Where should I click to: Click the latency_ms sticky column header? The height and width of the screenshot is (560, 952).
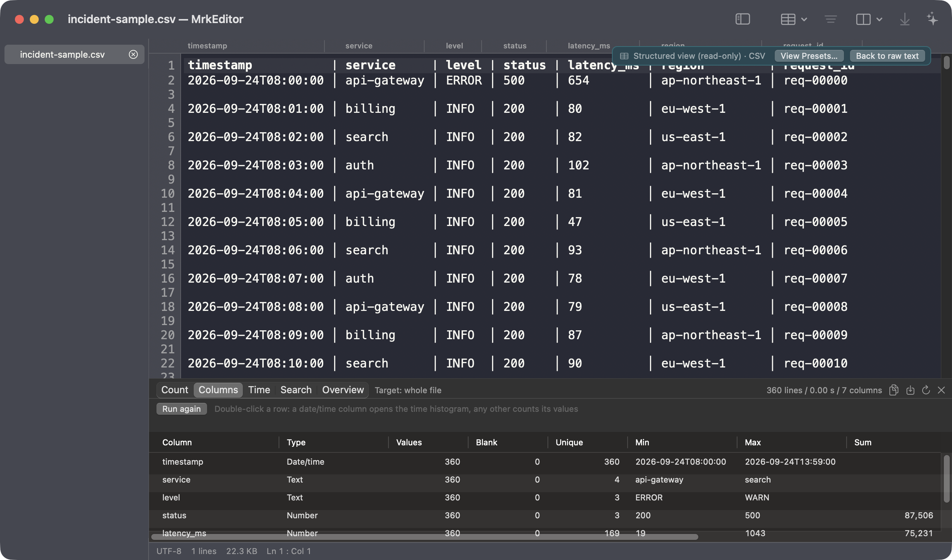pyautogui.click(x=588, y=46)
